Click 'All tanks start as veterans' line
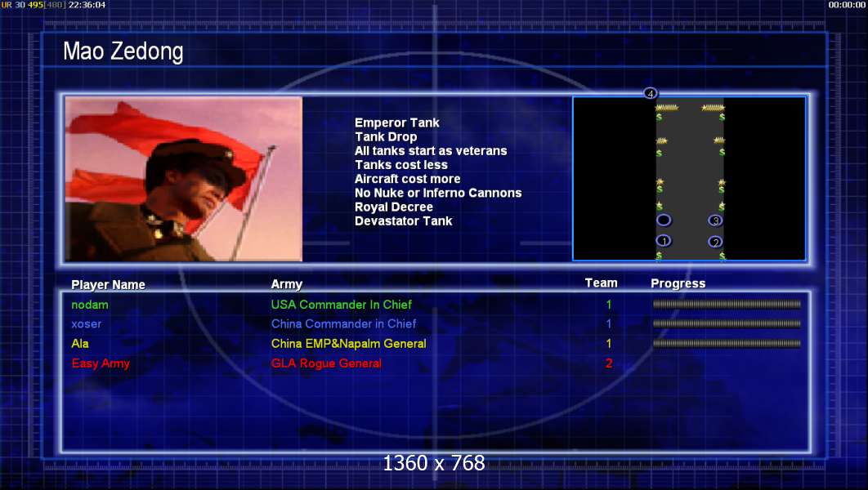868x490 pixels. point(431,150)
